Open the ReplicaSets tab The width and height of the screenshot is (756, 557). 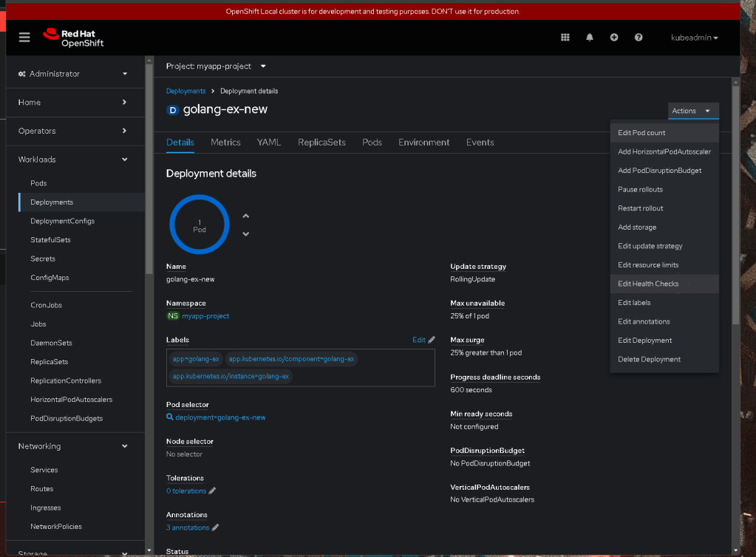[321, 142]
